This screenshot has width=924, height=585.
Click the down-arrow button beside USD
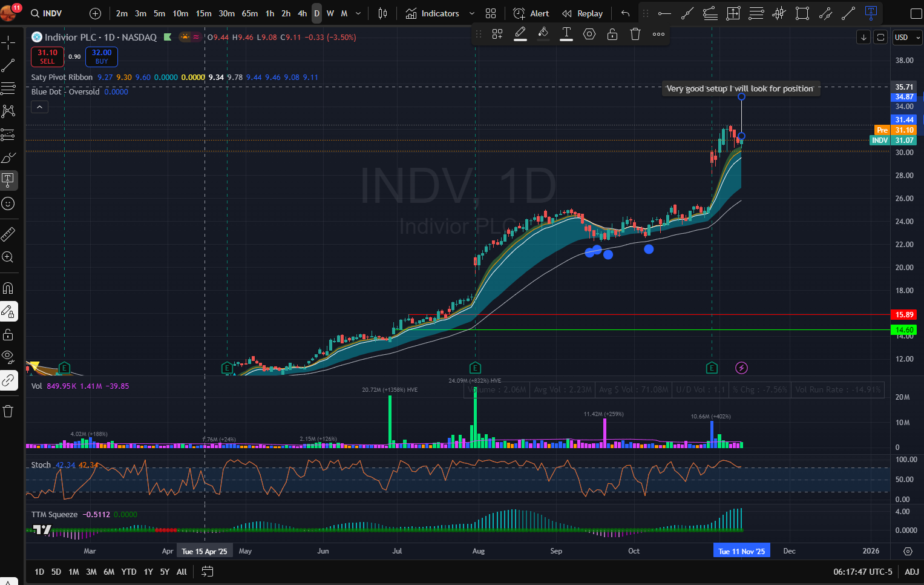863,38
